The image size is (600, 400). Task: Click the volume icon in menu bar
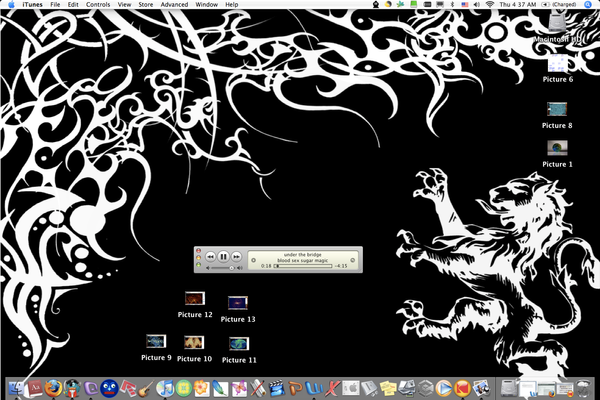coord(477,5)
